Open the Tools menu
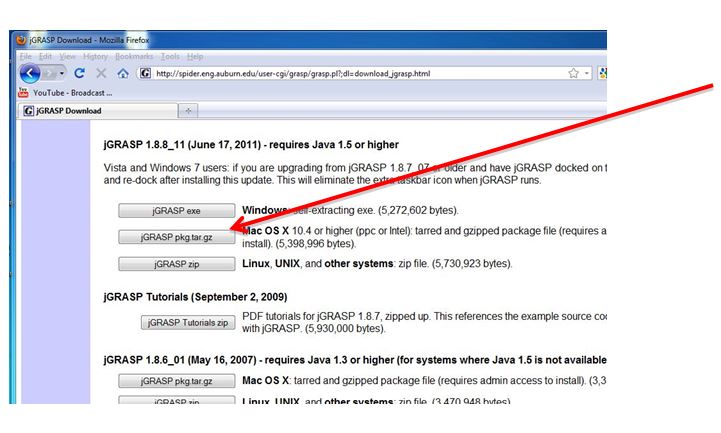Viewport: 721px width, 433px height. point(171,57)
